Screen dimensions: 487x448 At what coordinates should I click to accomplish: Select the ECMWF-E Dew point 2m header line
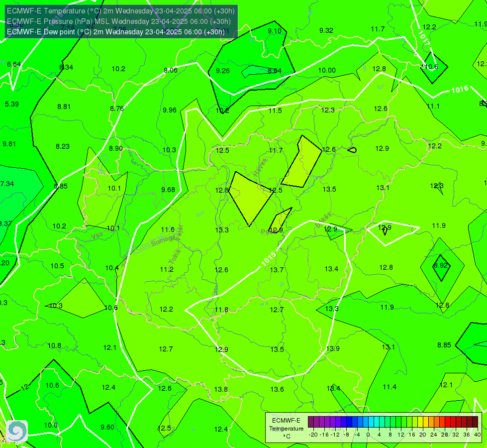(116, 32)
